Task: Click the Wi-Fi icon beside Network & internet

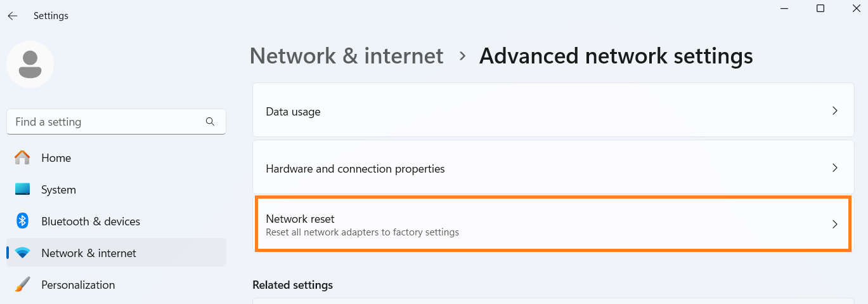Action: point(22,253)
